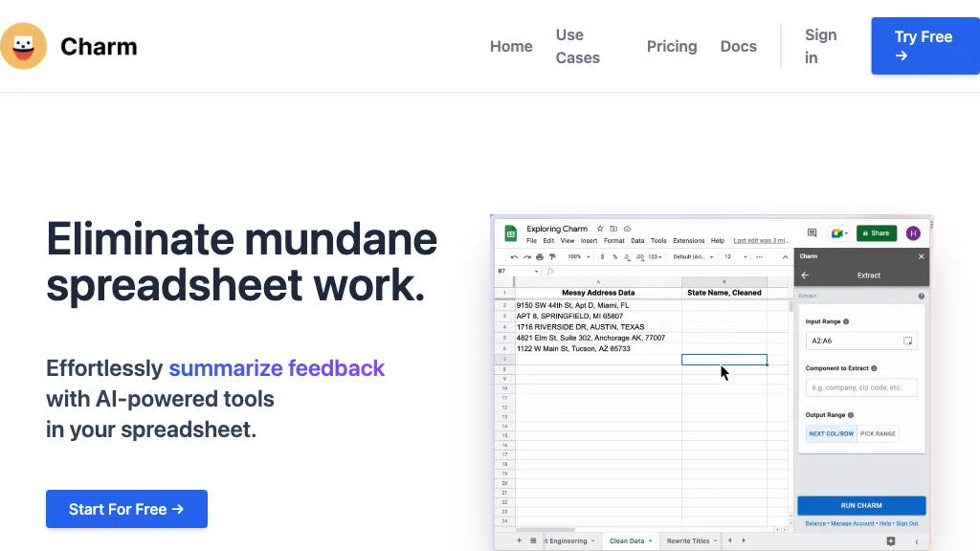
Task: Open comment history icon beside the Meet button
Action: coord(812,232)
